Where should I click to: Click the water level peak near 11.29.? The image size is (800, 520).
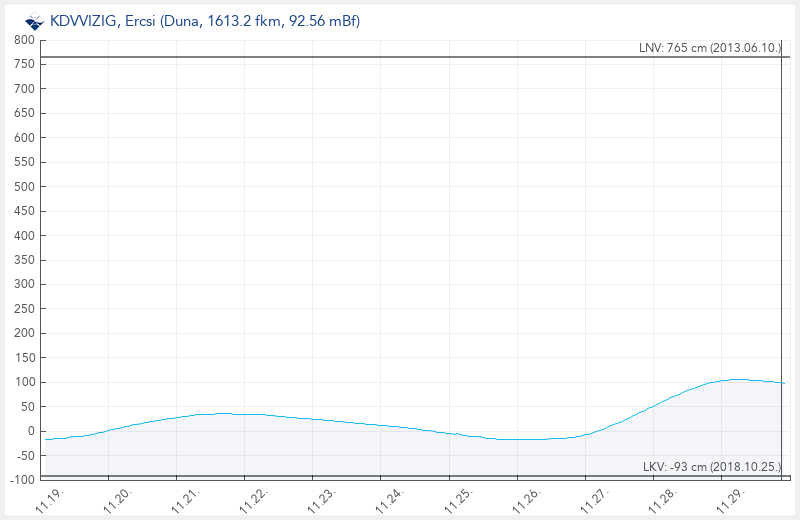[x=736, y=379]
